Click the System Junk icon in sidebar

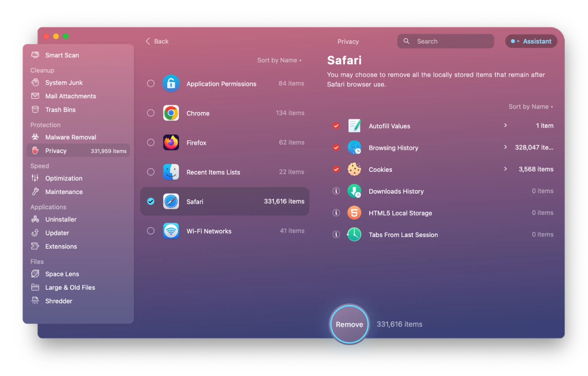point(35,83)
